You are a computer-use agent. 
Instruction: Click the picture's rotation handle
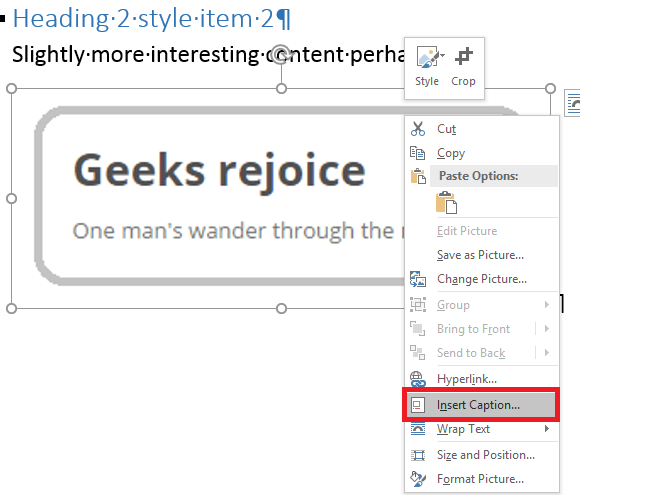pyautogui.click(x=282, y=53)
